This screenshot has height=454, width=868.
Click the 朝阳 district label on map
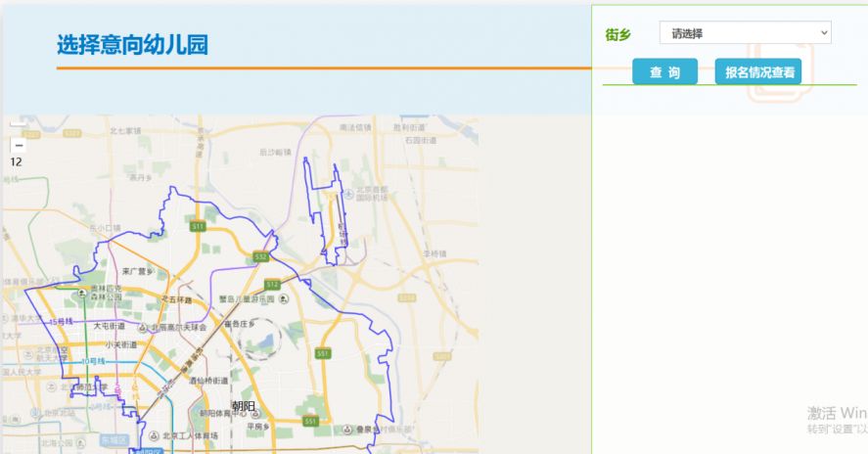[x=244, y=406]
